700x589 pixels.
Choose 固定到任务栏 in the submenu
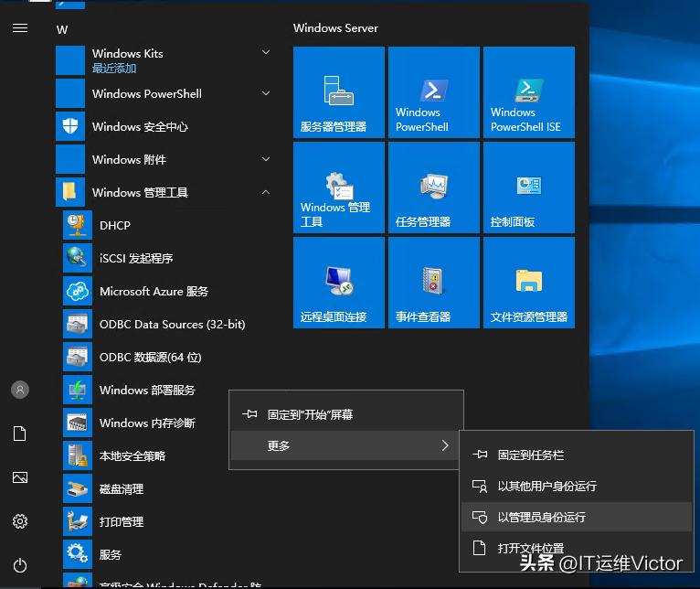577,455
